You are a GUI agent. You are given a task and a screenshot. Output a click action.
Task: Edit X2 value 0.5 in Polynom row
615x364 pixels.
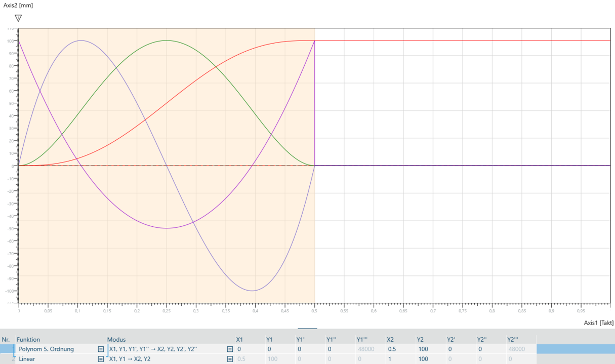click(391, 349)
